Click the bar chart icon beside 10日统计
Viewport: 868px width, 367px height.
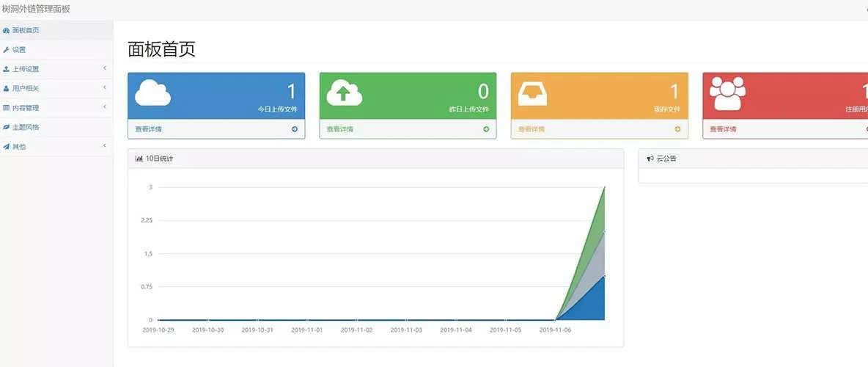pyautogui.click(x=139, y=159)
